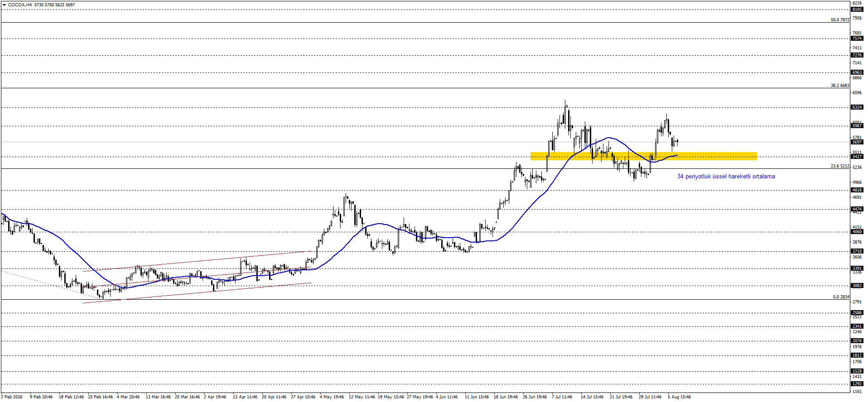Click the 4060 price level tag

[x=857, y=232]
